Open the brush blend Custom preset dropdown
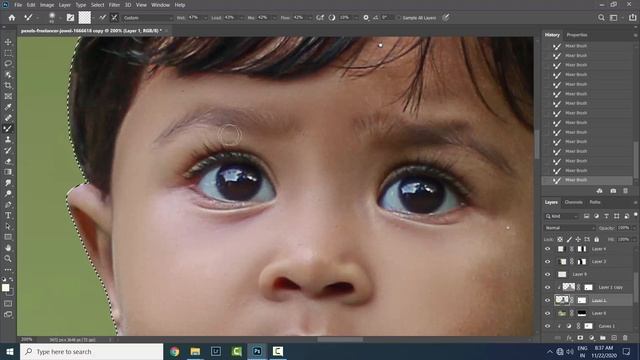The image size is (640, 360). tap(148, 18)
